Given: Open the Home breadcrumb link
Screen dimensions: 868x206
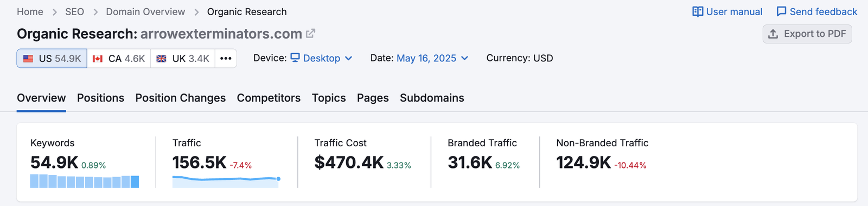Looking at the screenshot, I should point(30,12).
